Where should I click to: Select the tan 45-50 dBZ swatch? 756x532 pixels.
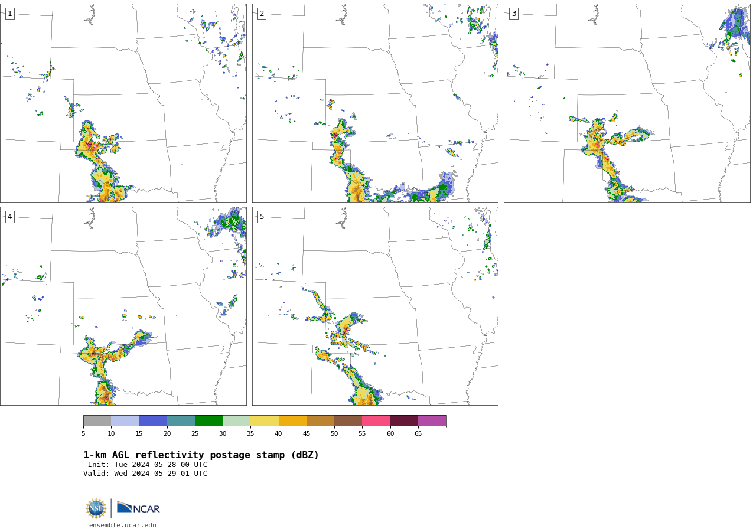[320, 421]
